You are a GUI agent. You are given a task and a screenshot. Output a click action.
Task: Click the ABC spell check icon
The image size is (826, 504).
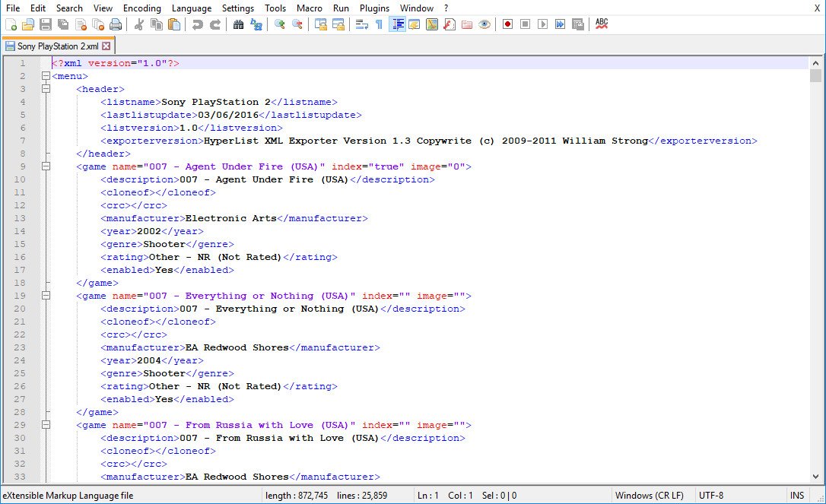(x=602, y=24)
